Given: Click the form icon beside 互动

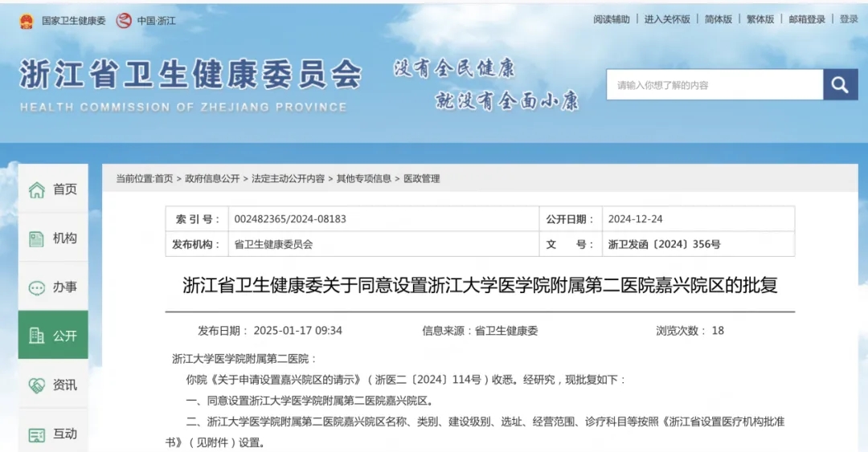Looking at the screenshot, I should point(36,435).
